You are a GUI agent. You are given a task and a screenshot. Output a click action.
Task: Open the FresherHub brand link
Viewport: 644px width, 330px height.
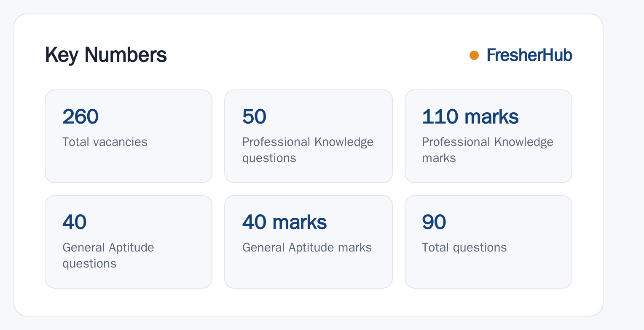tap(529, 55)
